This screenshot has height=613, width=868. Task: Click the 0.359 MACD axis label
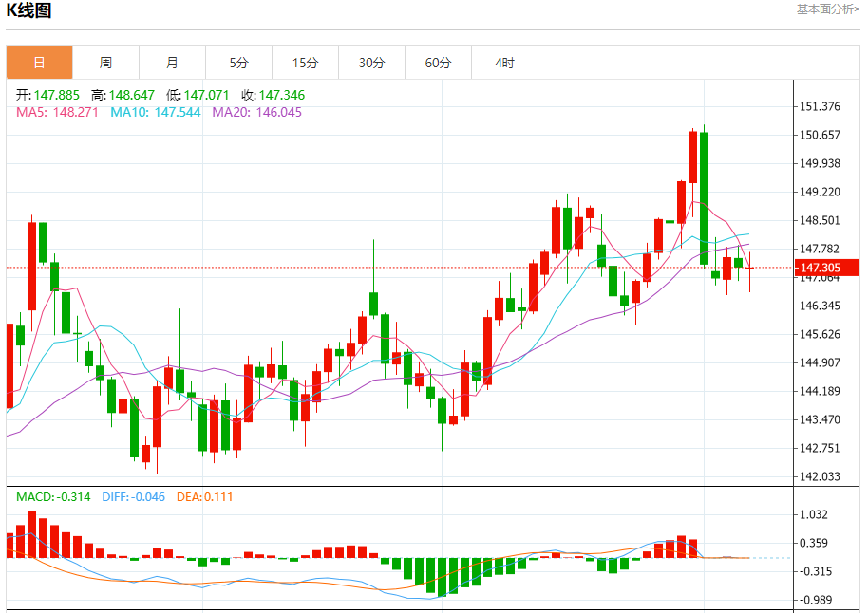click(814, 543)
